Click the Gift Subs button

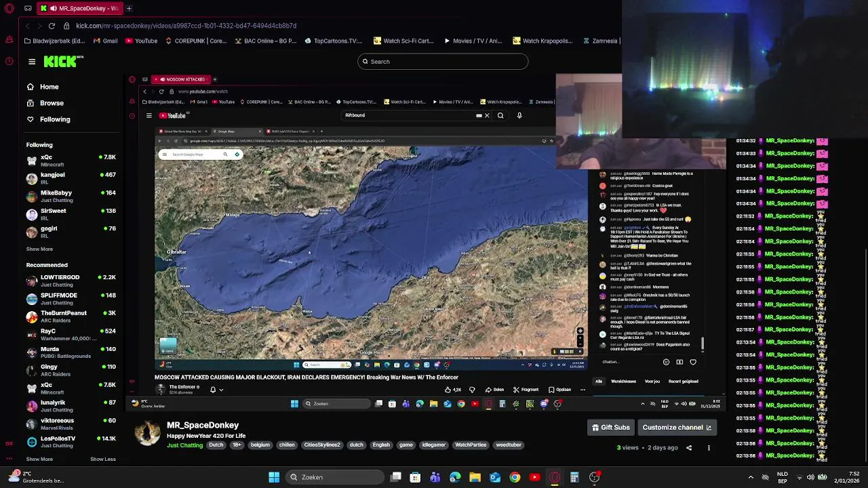click(x=611, y=428)
